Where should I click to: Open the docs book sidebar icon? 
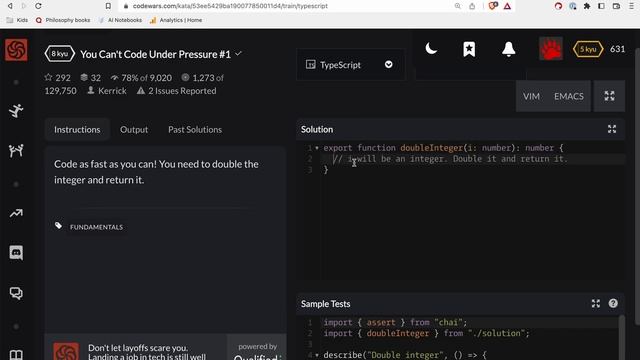click(16, 354)
